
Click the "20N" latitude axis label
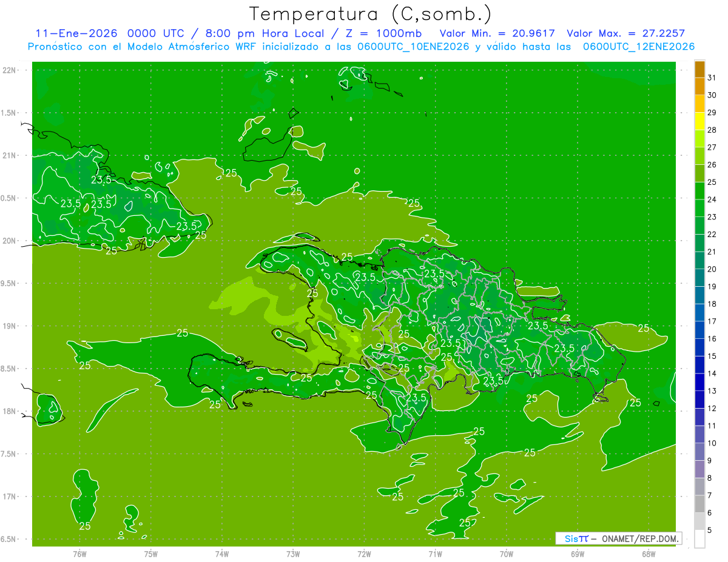10,241
